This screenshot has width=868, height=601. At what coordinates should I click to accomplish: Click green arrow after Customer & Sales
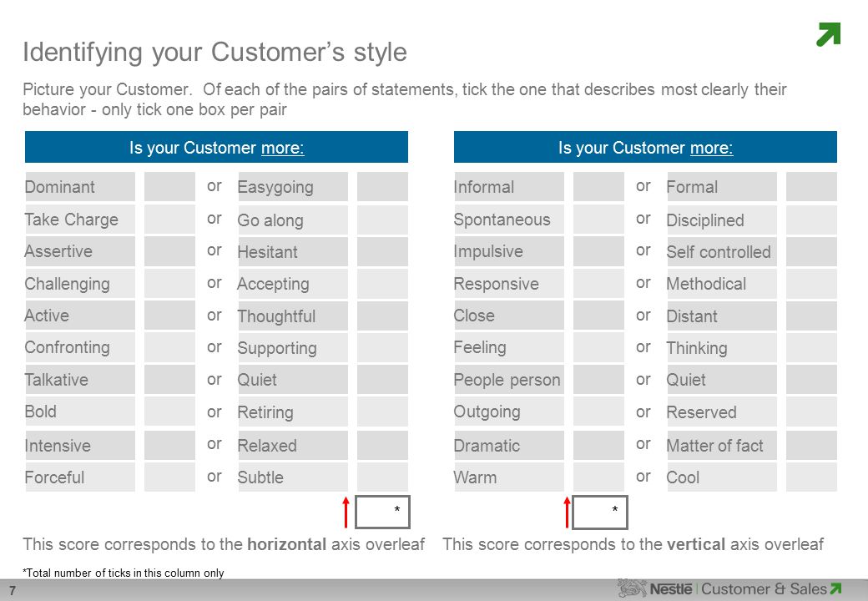click(x=836, y=588)
